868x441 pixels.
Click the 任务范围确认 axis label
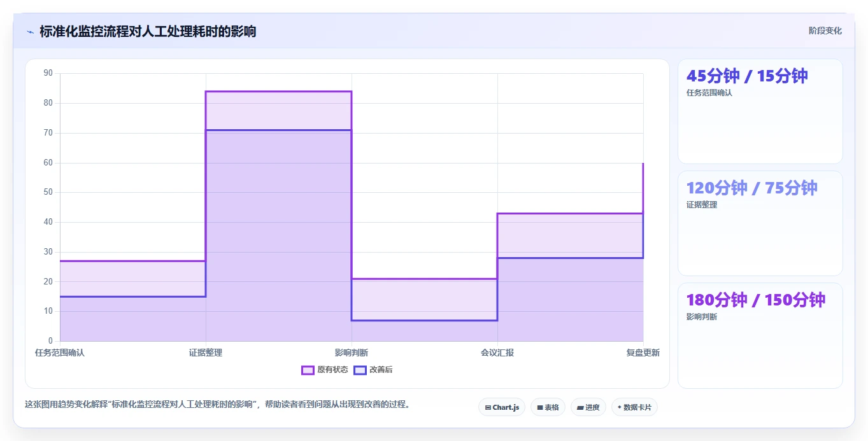(60, 353)
